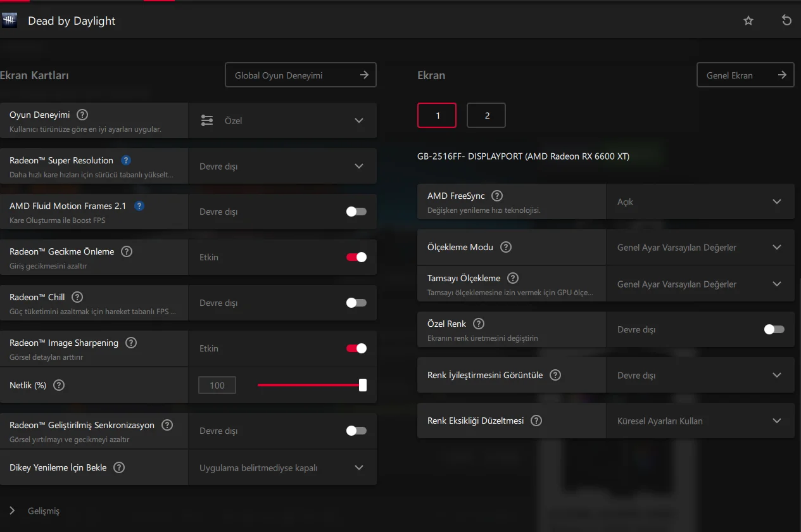801x532 pixels.
Task: Enable AMD Fluid Motion Frames 2.1 toggle
Action: pyautogui.click(x=356, y=212)
